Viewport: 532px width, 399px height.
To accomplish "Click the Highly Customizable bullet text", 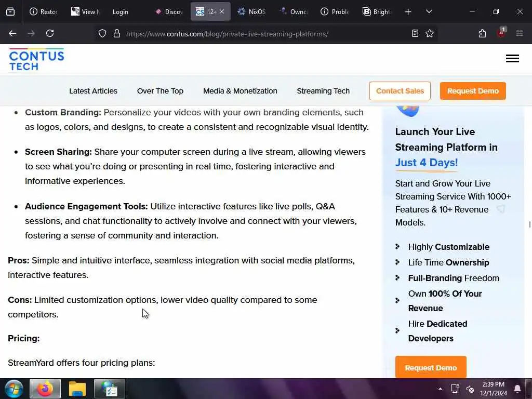I will tap(448, 247).
